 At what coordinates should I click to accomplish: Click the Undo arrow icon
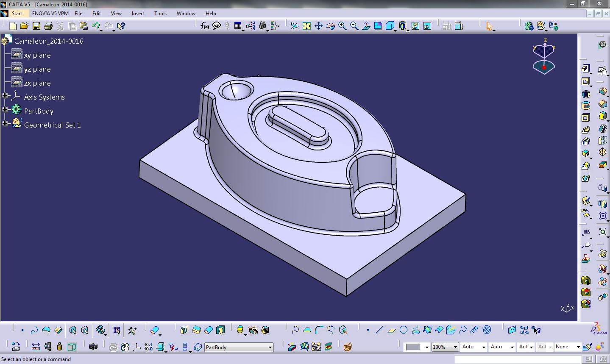pyautogui.click(x=95, y=26)
